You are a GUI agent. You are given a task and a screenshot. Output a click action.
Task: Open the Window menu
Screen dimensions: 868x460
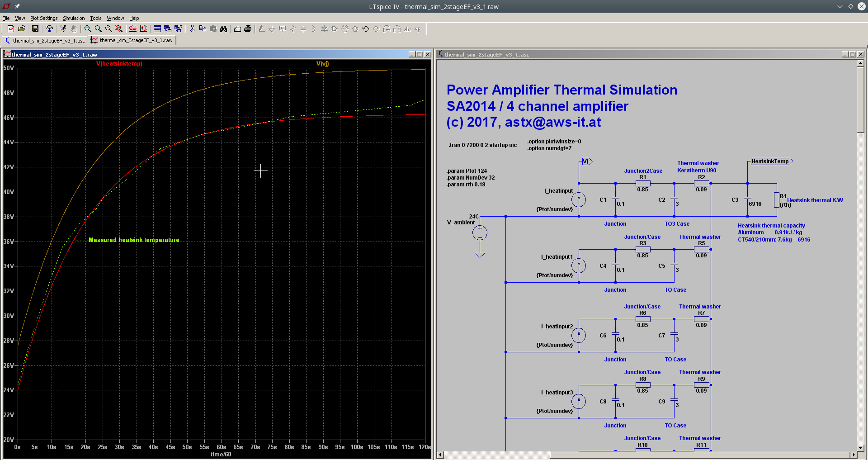tap(115, 18)
